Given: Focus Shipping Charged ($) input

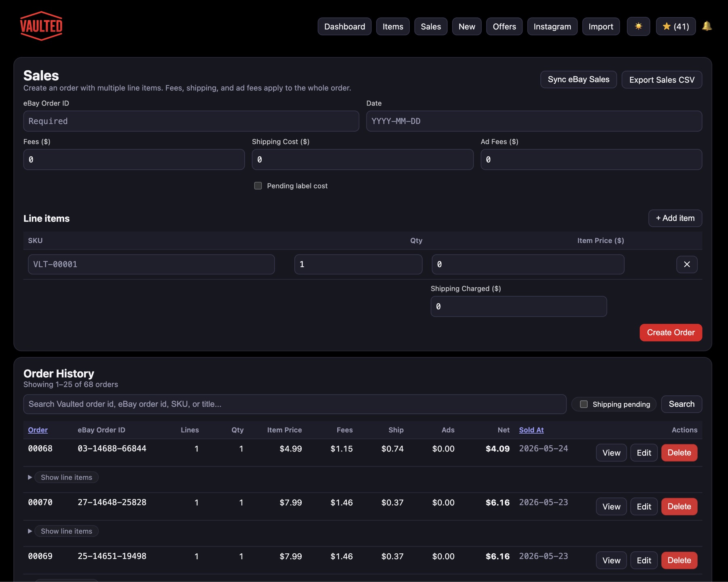Looking at the screenshot, I should 518,306.
